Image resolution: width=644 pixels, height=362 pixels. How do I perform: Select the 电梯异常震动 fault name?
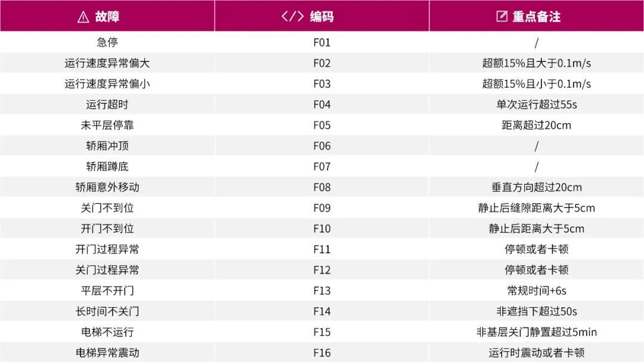click(107, 352)
